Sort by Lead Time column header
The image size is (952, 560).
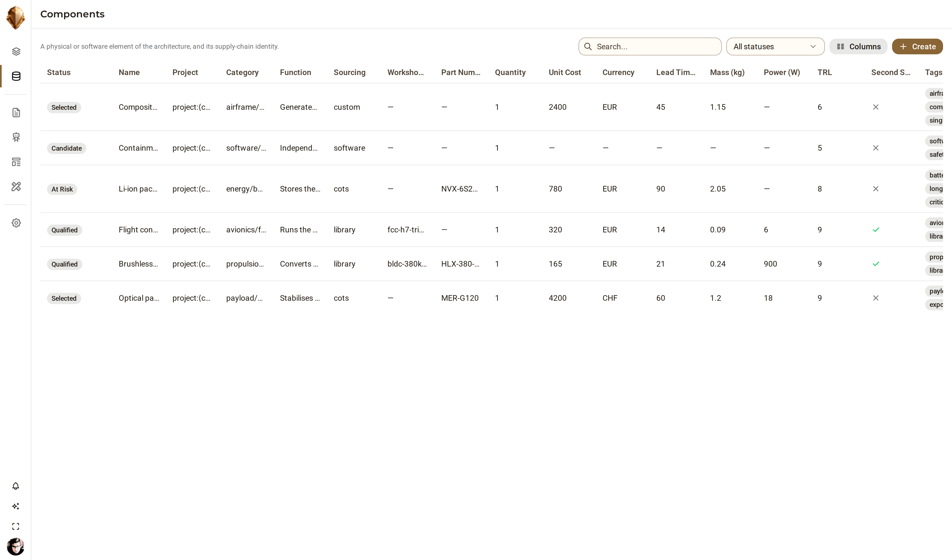click(x=675, y=72)
